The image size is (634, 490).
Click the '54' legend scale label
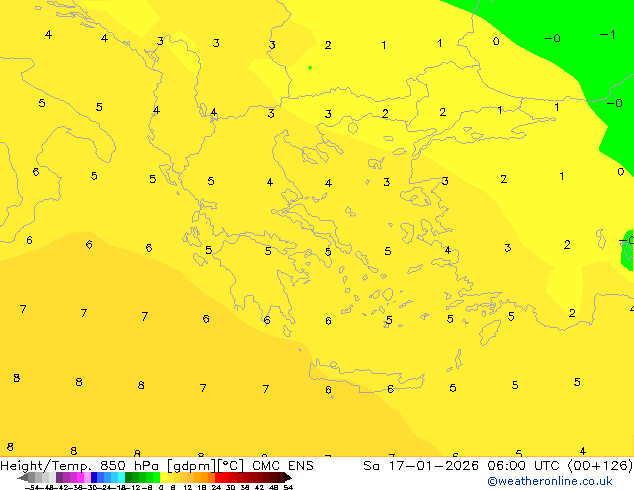[288, 488]
